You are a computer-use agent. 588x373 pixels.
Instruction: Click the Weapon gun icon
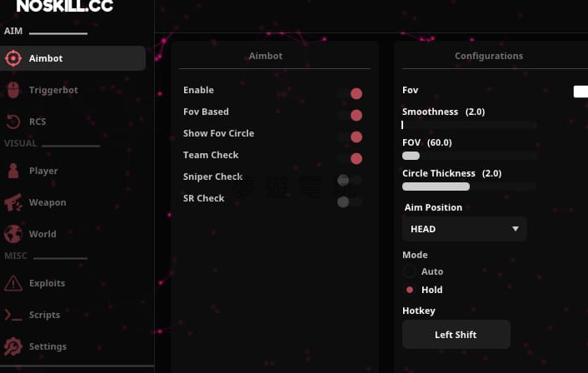pos(13,202)
